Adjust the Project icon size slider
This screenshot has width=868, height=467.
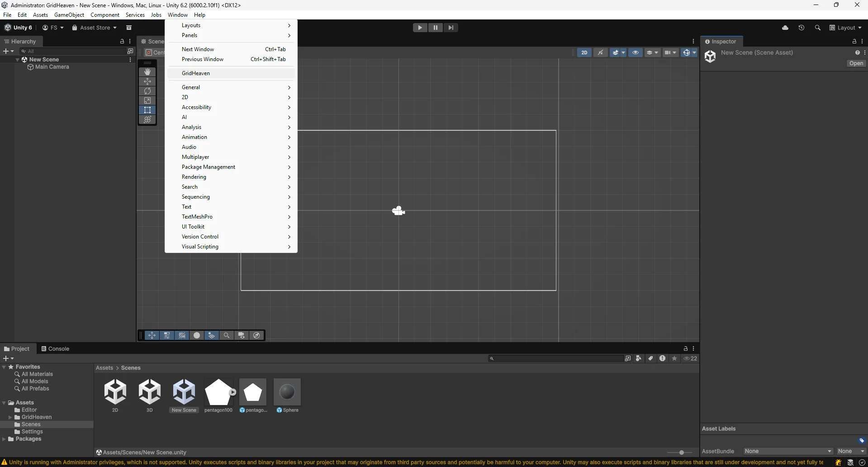[x=682, y=453]
